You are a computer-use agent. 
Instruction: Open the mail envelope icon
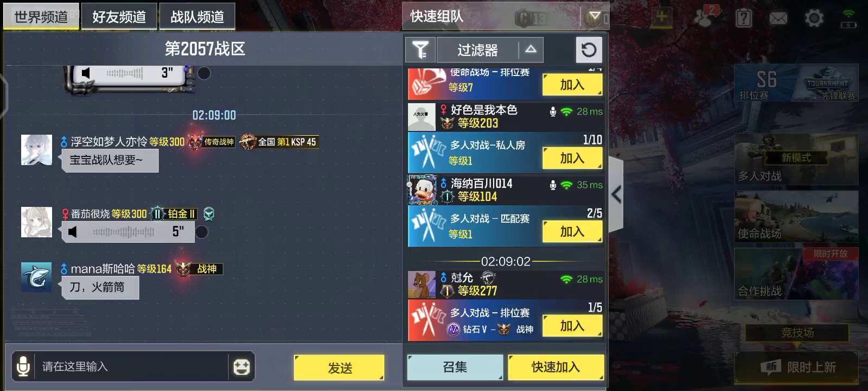[778, 18]
